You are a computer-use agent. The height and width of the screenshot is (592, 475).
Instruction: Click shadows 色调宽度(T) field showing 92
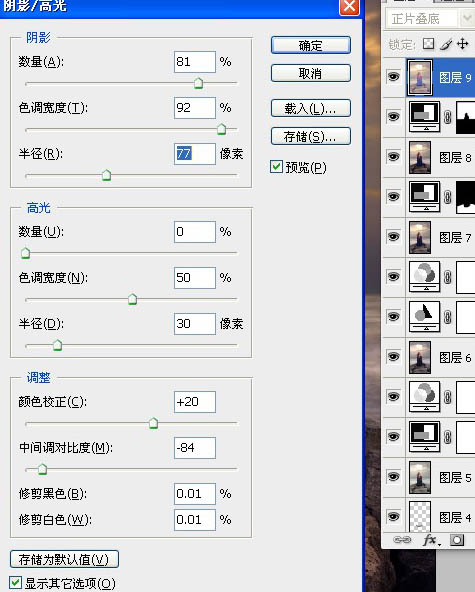pos(195,108)
